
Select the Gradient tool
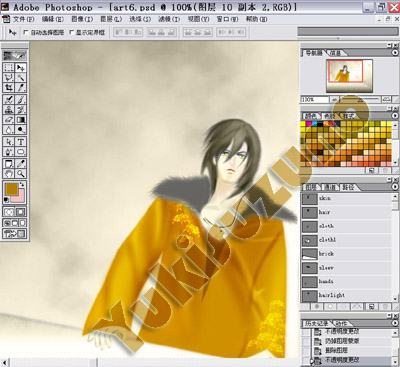21,119
